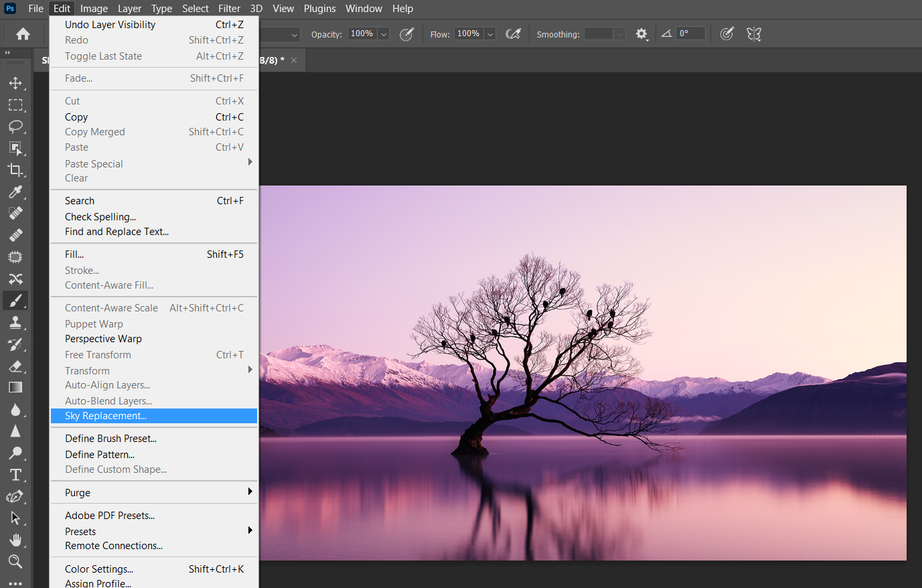The width and height of the screenshot is (922, 588).
Task: Activate the Eyedropper tool
Action: 15,192
